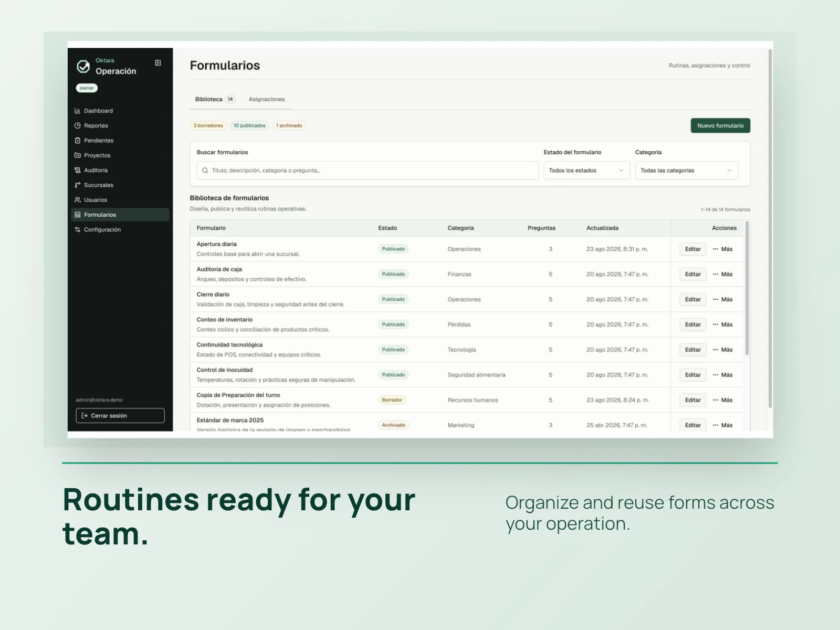Open Más menu for Apertura diaria
The height and width of the screenshot is (630, 840).
pyautogui.click(x=723, y=249)
